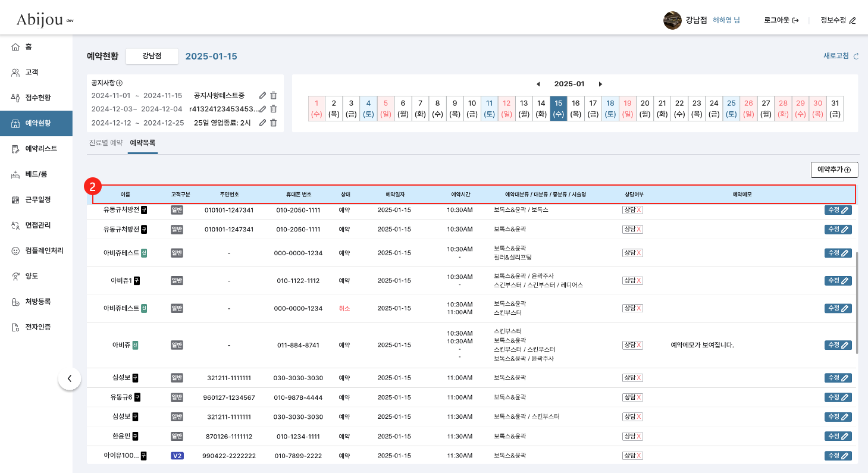Delete the 25일 영업종료 notice with trash icon

(274, 123)
